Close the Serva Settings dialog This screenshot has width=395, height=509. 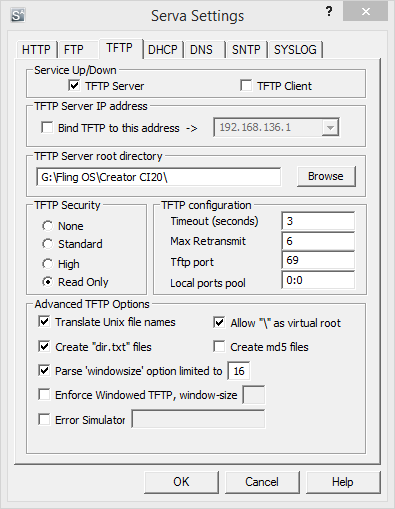click(366, 12)
